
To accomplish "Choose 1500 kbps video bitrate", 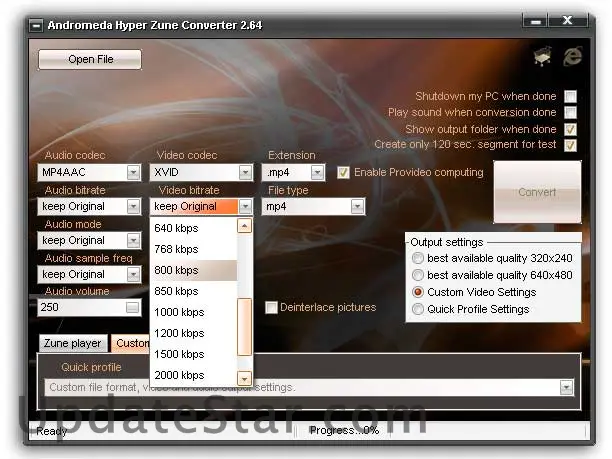I will pyautogui.click(x=194, y=354).
